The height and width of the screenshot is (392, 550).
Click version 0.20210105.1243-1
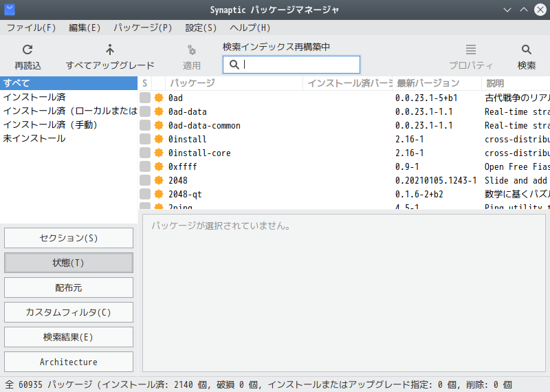(x=436, y=180)
